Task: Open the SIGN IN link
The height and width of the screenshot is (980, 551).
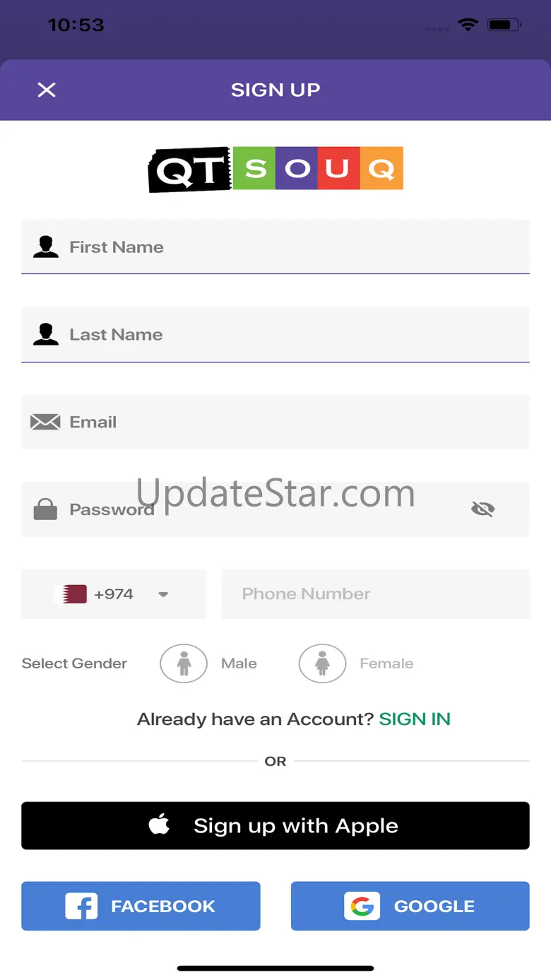Action: click(415, 719)
